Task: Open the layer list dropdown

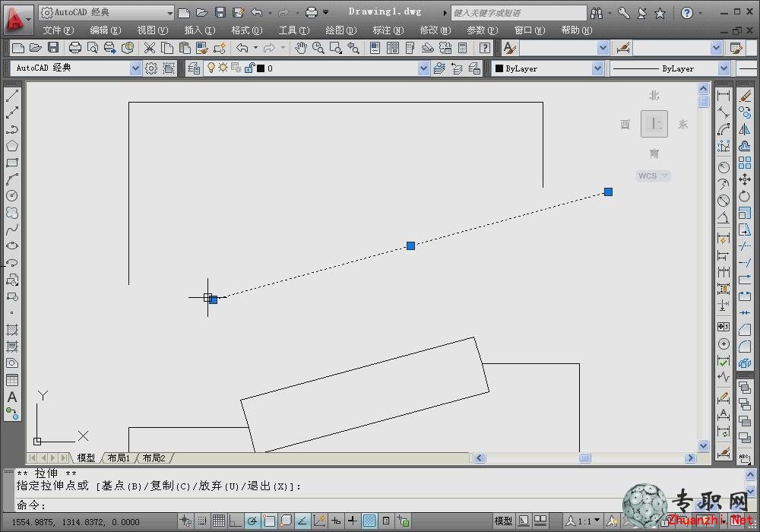Action: coord(423,68)
